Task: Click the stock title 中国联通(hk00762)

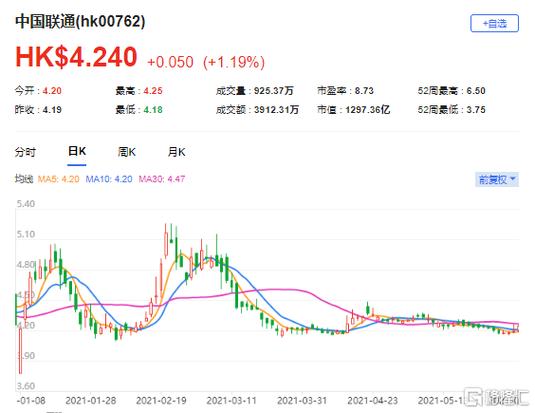Action: 80,22
